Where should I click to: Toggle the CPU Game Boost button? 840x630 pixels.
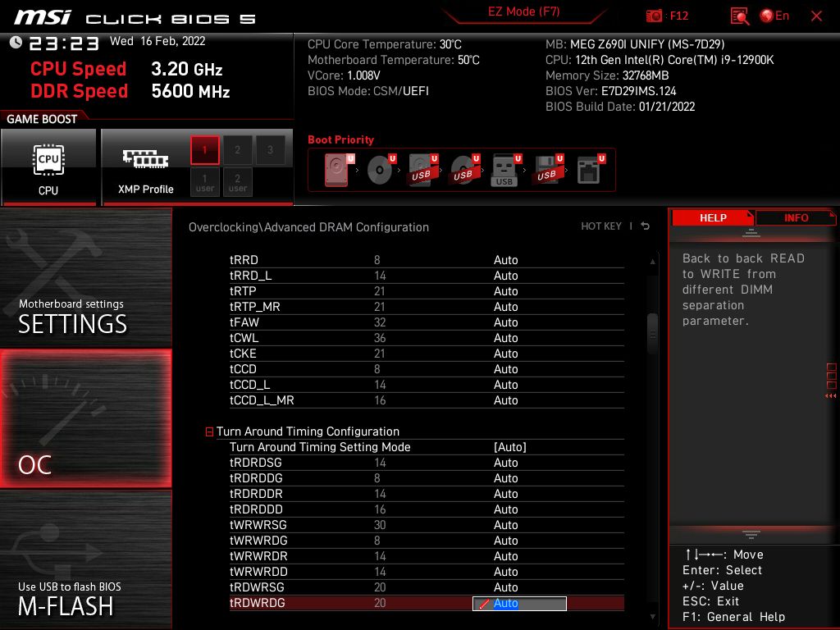(x=48, y=167)
